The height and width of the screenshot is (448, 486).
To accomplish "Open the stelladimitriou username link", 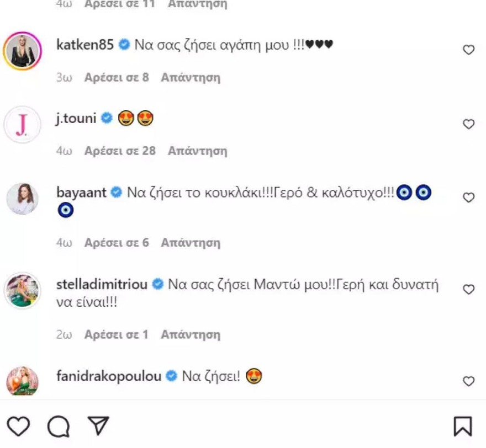I will pos(102,285).
